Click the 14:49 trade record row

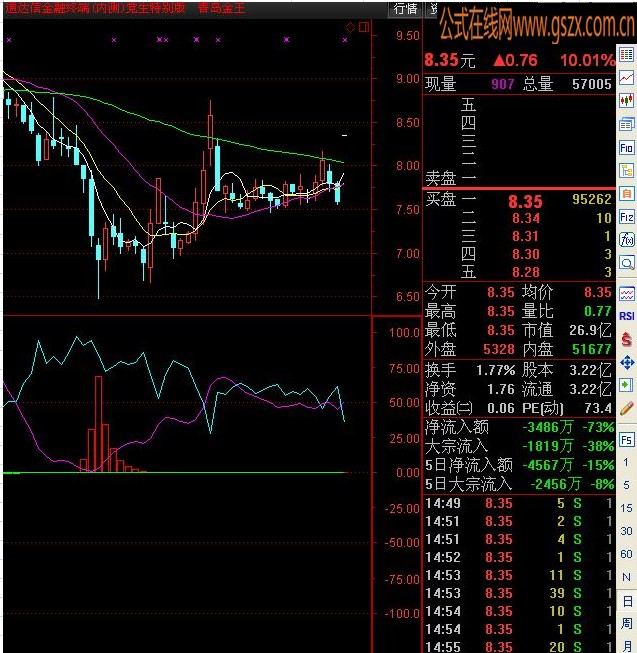point(519,503)
